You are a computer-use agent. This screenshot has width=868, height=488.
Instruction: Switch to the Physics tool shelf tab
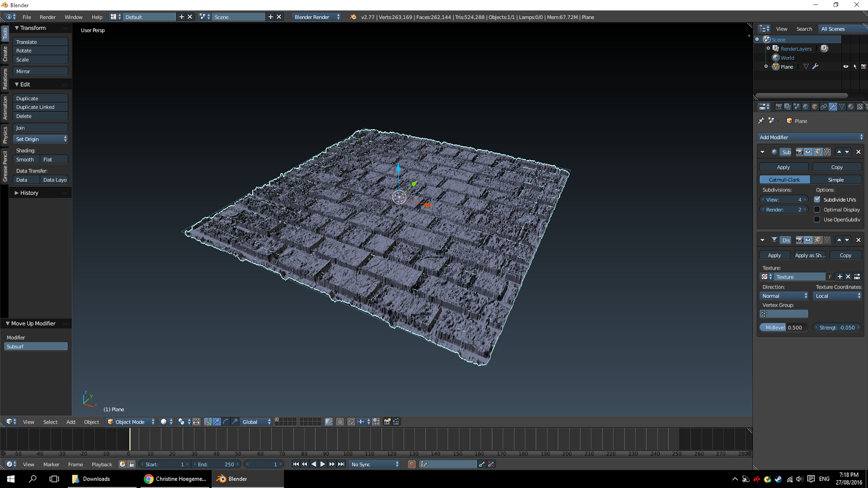point(5,134)
